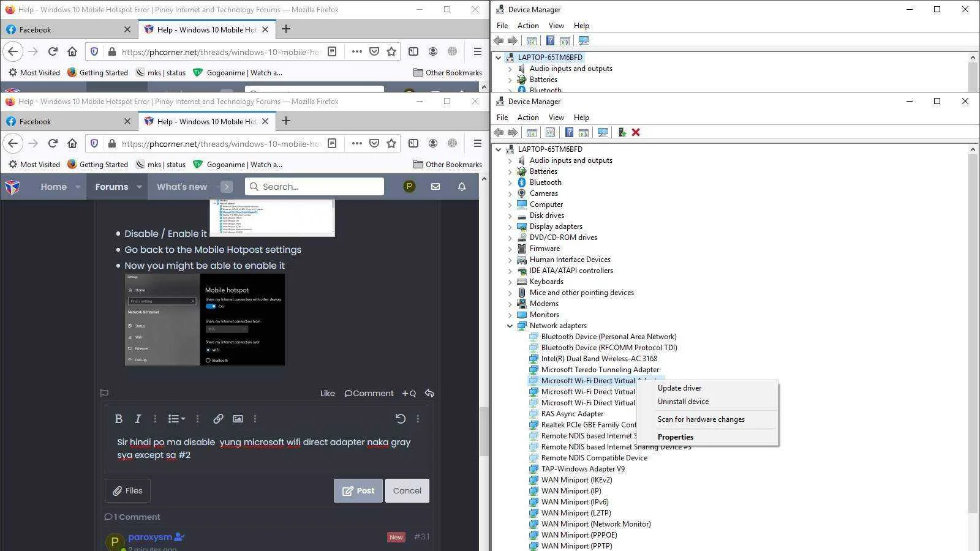
Task: Expand the Monitors category
Action: (510, 315)
